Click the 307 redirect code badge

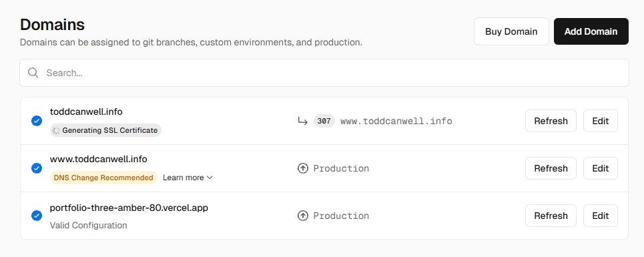pyautogui.click(x=324, y=121)
